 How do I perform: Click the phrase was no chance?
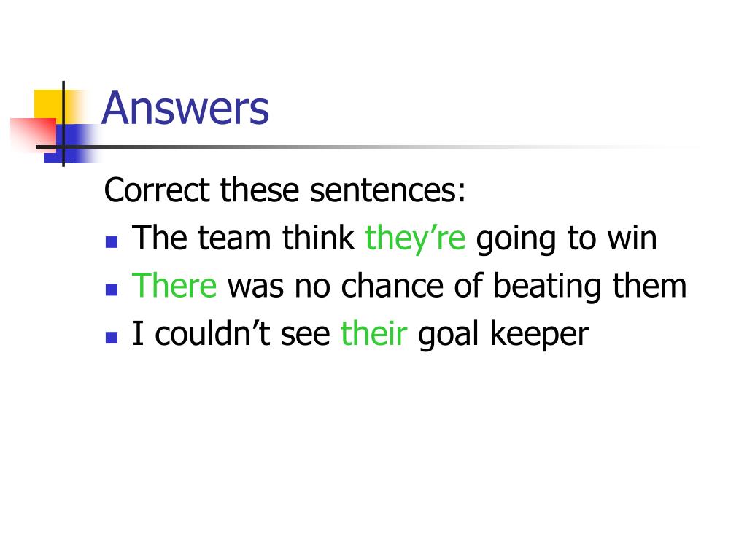(x=335, y=286)
